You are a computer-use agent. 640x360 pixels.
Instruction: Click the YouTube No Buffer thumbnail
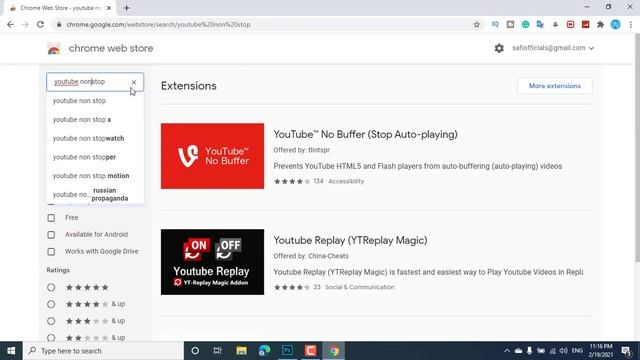click(212, 156)
